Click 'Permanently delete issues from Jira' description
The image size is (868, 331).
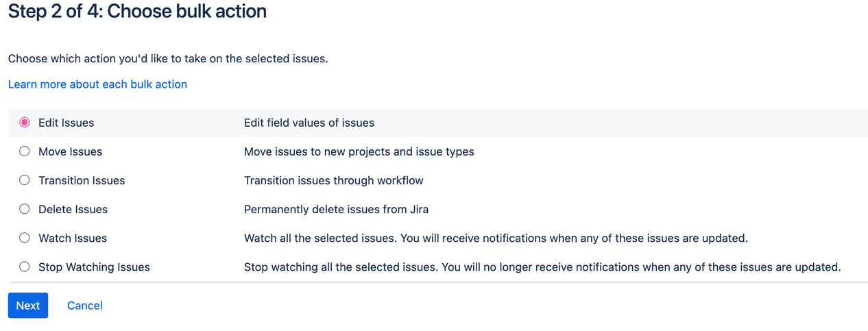point(336,209)
